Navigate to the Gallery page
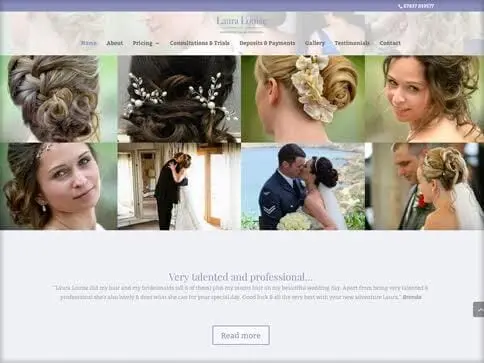 tap(315, 43)
